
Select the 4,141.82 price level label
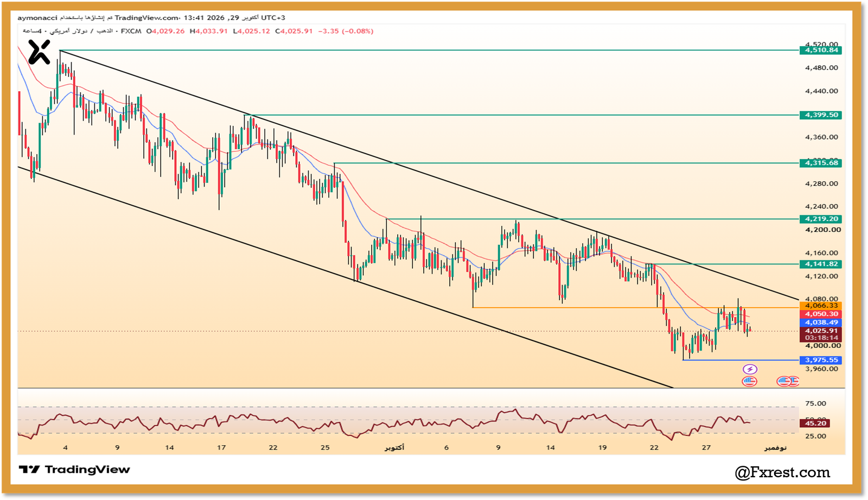pos(821,264)
